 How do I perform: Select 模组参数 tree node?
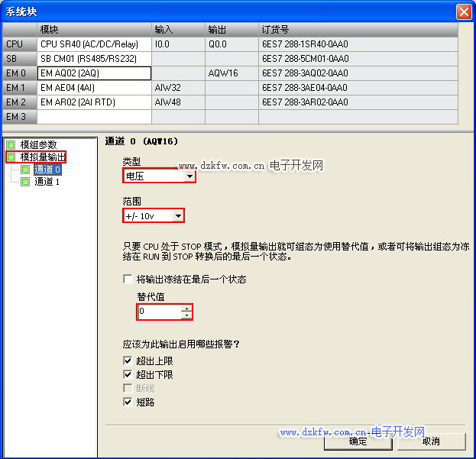[x=38, y=145]
